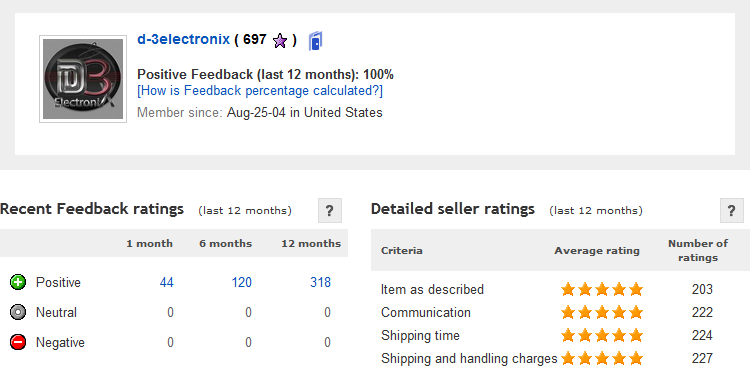
Task: Click the Item as described star rating
Action: 602,289
